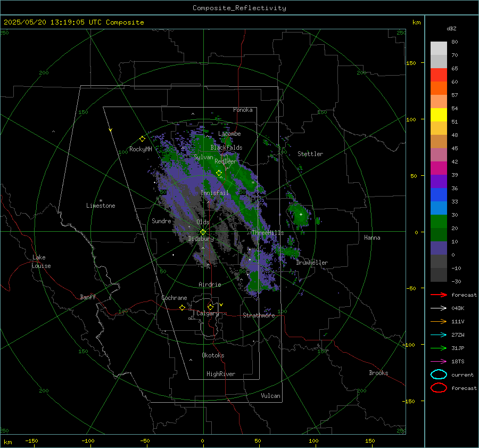The width and height of the screenshot is (479, 448).
Task: Select the magenta 42 dBZ color swatch
Action: coord(439,168)
